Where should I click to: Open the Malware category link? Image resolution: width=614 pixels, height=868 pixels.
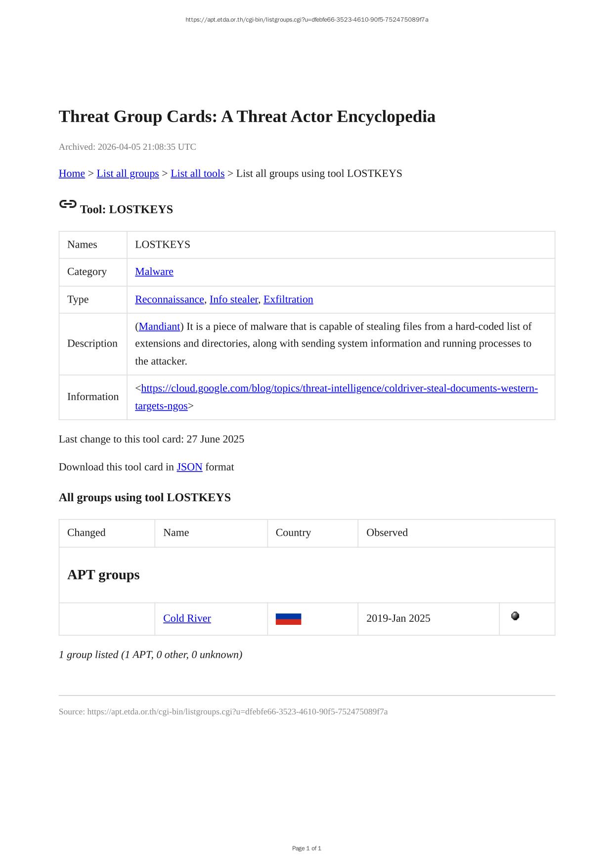pyautogui.click(x=154, y=271)
